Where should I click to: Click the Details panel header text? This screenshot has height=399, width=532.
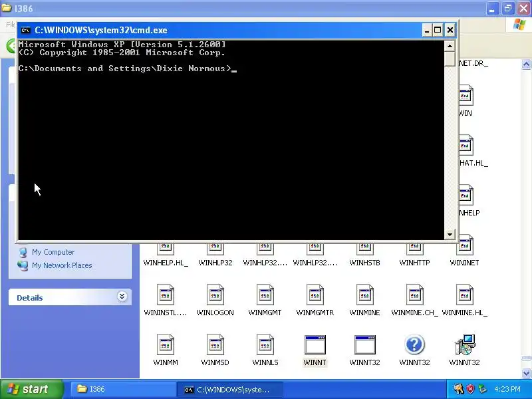(30, 298)
